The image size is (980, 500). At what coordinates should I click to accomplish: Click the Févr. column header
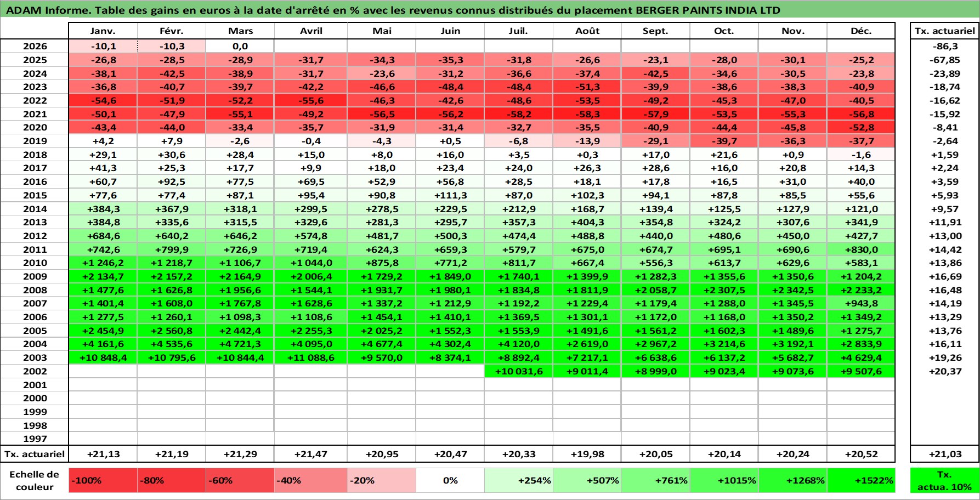coord(171,31)
